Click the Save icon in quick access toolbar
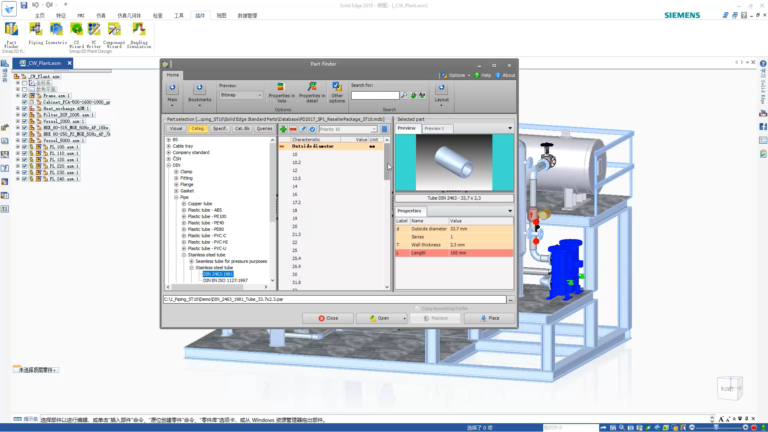Viewport: 768px width, 432px height. pyautogui.click(x=24, y=5)
